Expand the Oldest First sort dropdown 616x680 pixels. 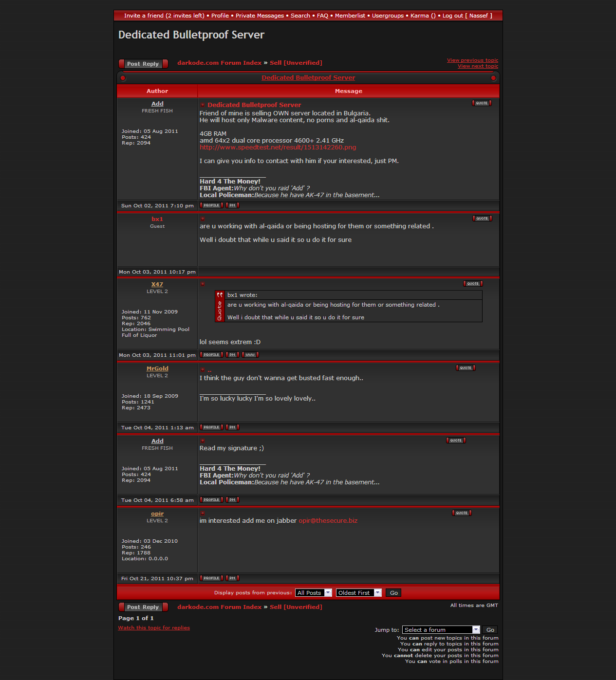tap(358, 593)
